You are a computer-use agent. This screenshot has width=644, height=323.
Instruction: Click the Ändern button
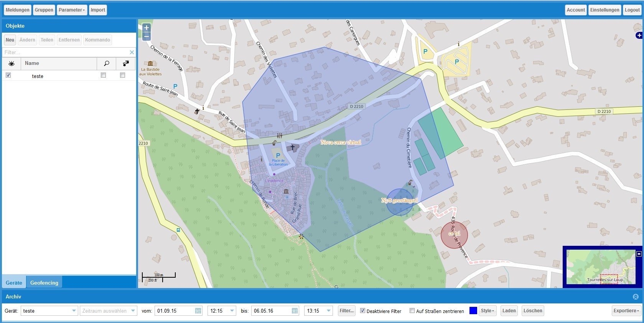tap(27, 40)
